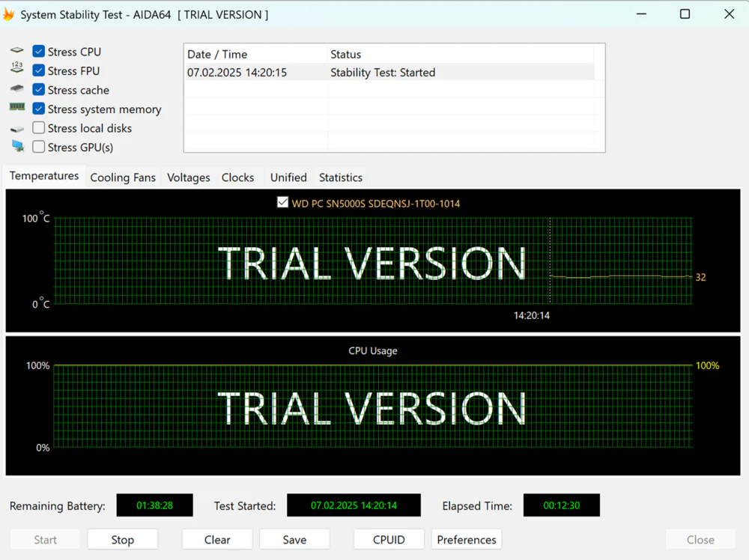Maximize the System Stability Test window
The height and width of the screenshot is (560, 749).
click(x=685, y=14)
